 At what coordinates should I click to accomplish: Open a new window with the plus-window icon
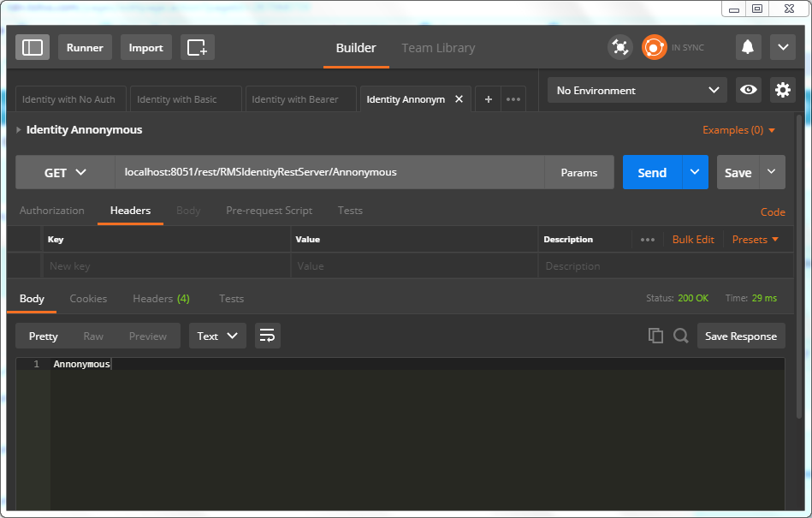click(x=198, y=47)
